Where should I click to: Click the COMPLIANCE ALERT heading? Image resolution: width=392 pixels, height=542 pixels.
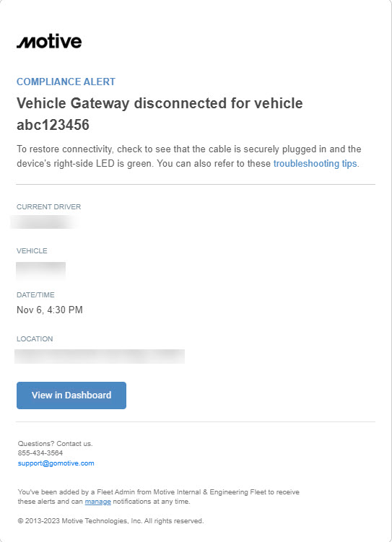coord(66,82)
